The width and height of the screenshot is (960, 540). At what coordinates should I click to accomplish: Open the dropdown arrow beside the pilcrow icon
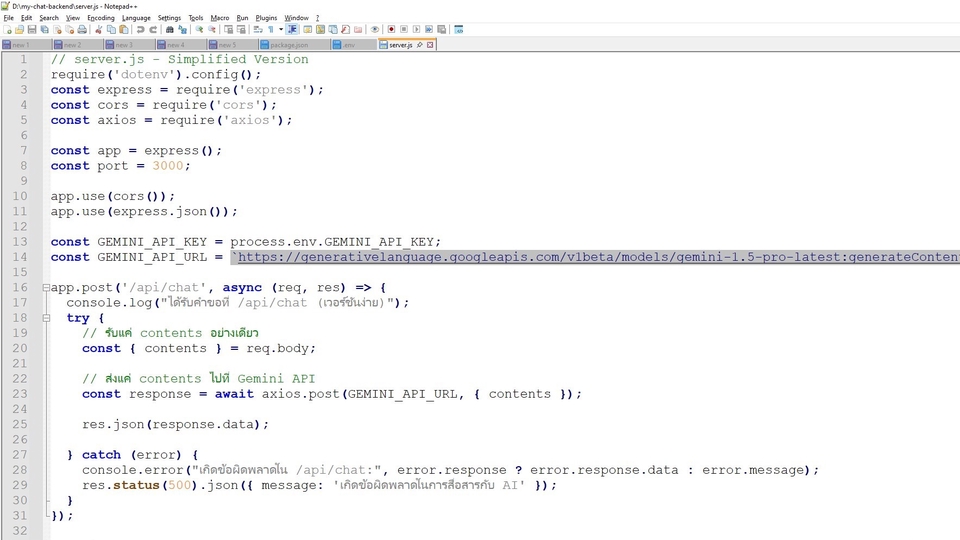(x=281, y=30)
